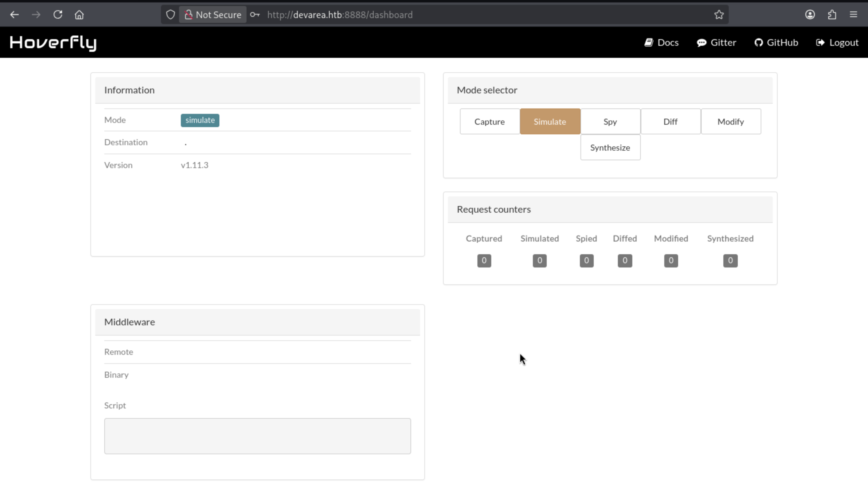Bookmark this page with star icon
This screenshot has width=868, height=500.
tap(719, 15)
